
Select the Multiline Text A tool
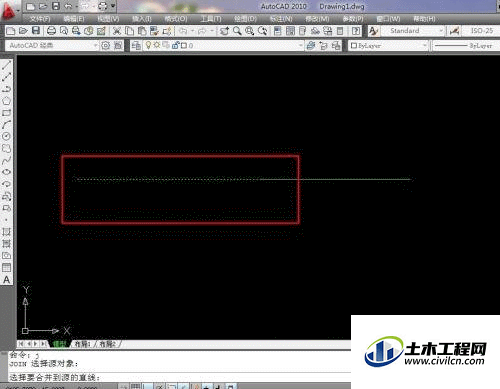(7, 280)
